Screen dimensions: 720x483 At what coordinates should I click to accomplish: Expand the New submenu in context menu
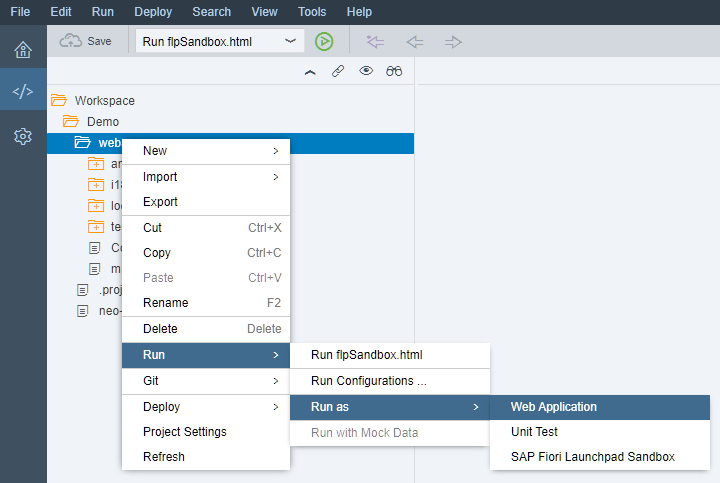205,151
